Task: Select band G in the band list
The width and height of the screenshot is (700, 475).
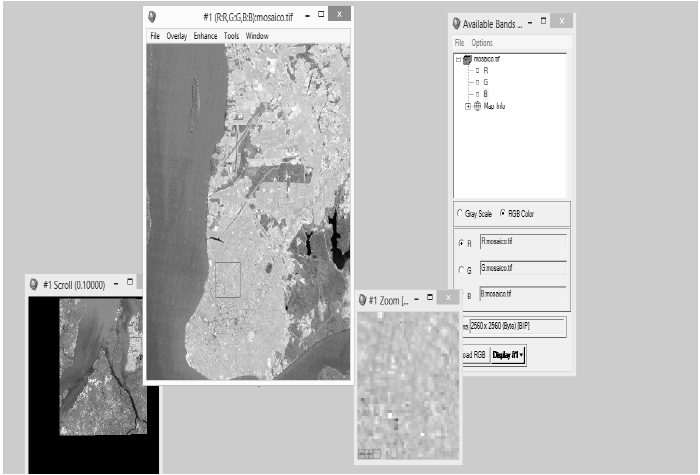Action: pos(486,82)
